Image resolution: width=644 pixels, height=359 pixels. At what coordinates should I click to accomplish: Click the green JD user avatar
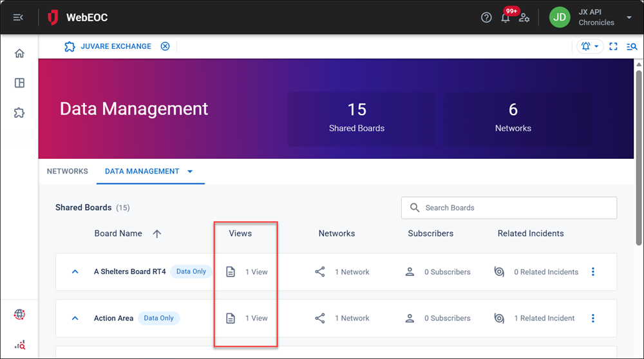point(560,17)
